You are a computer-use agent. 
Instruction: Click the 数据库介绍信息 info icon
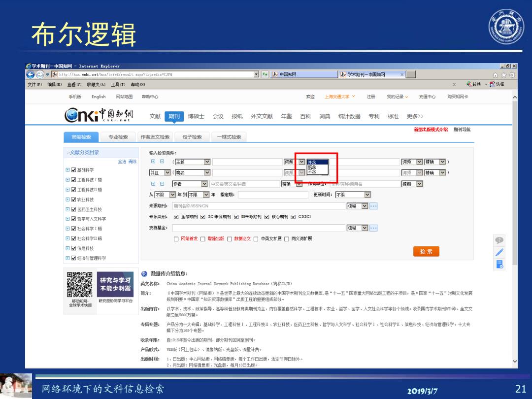144,274
